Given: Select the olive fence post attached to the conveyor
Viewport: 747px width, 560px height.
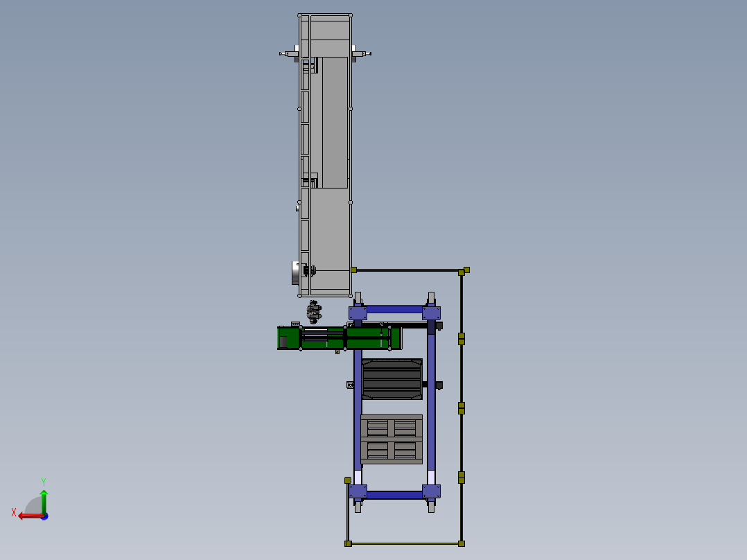Looking at the screenshot, I should tap(353, 270).
